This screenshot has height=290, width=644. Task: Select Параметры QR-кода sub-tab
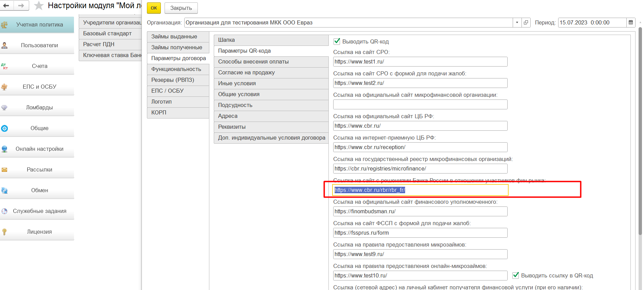[271, 51]
